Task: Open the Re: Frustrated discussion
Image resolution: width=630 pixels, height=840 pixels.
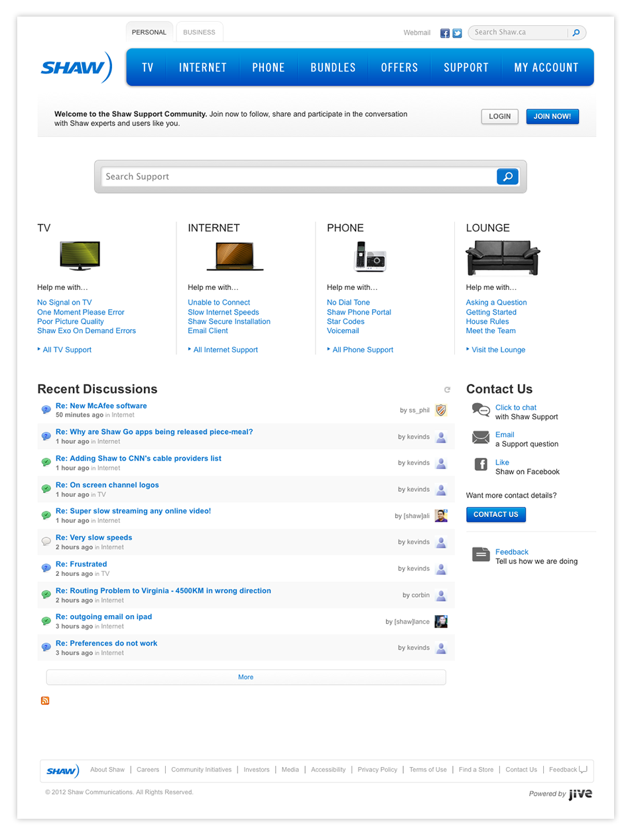Action: [x=81, y=564]
